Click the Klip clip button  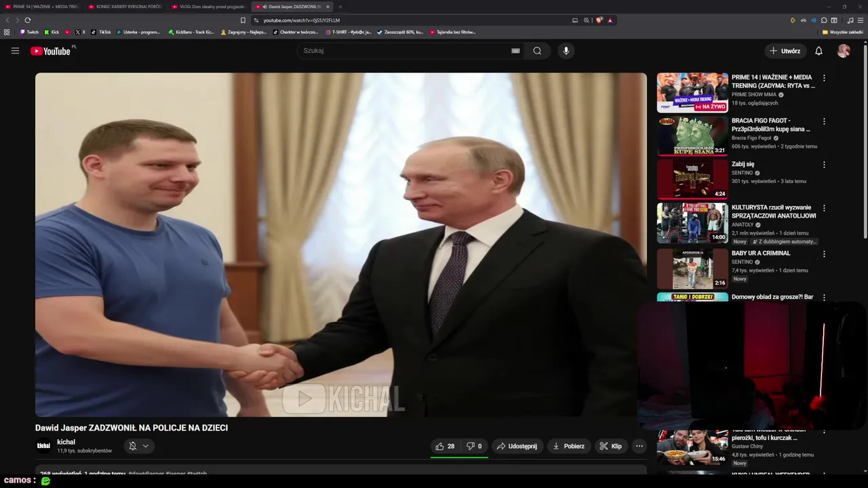[x=610, y=446]
